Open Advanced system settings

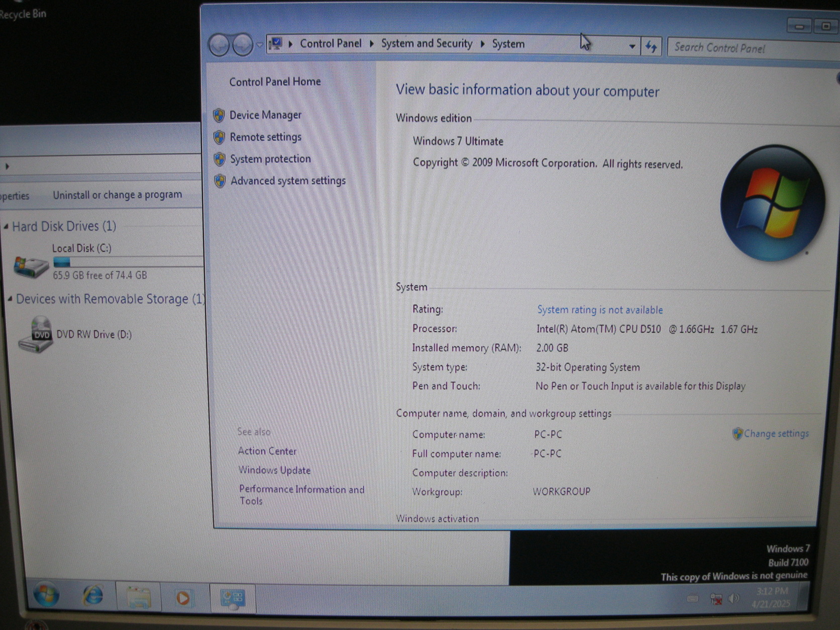pyautogui.click(x=288, y=181)
